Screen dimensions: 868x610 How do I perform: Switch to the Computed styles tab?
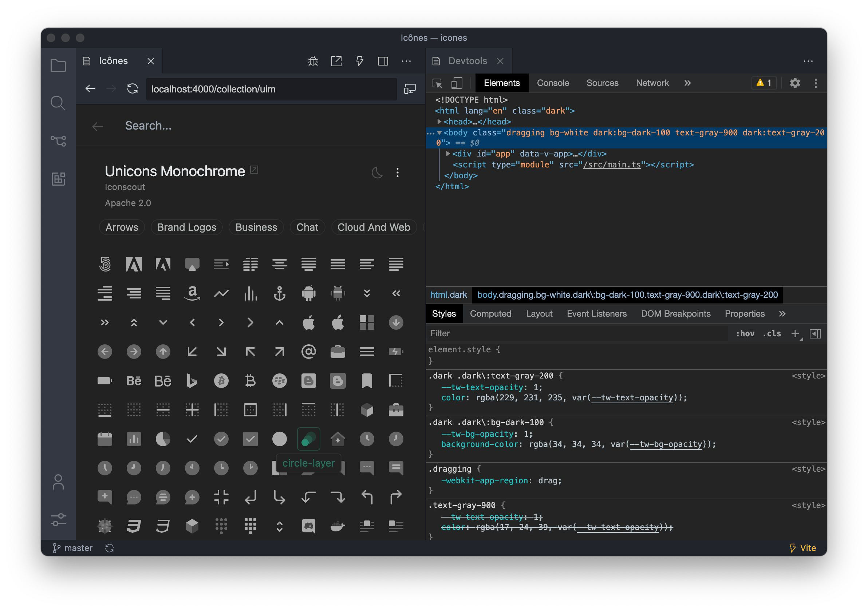pyautogui.click(x=491, y=314)
